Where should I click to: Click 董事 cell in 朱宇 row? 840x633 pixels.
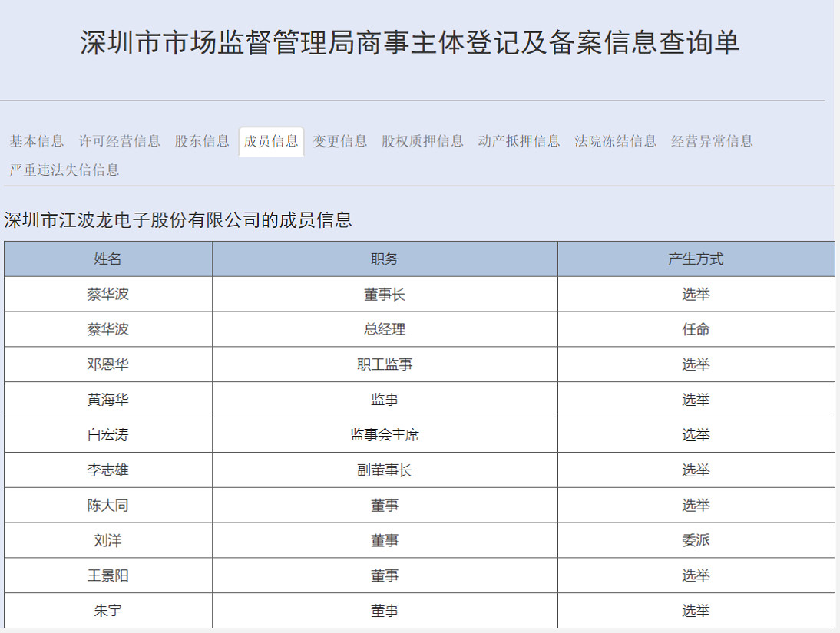pyautogui.click(x=385, y=611)
